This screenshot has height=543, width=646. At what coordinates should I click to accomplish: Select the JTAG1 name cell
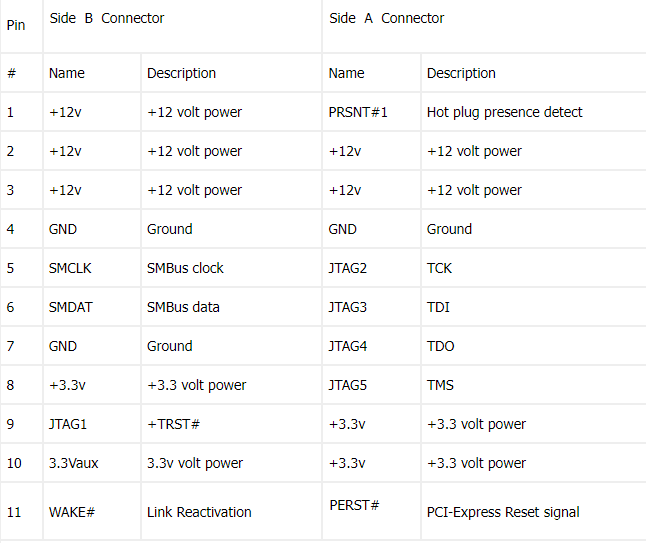tap(68, 424)
